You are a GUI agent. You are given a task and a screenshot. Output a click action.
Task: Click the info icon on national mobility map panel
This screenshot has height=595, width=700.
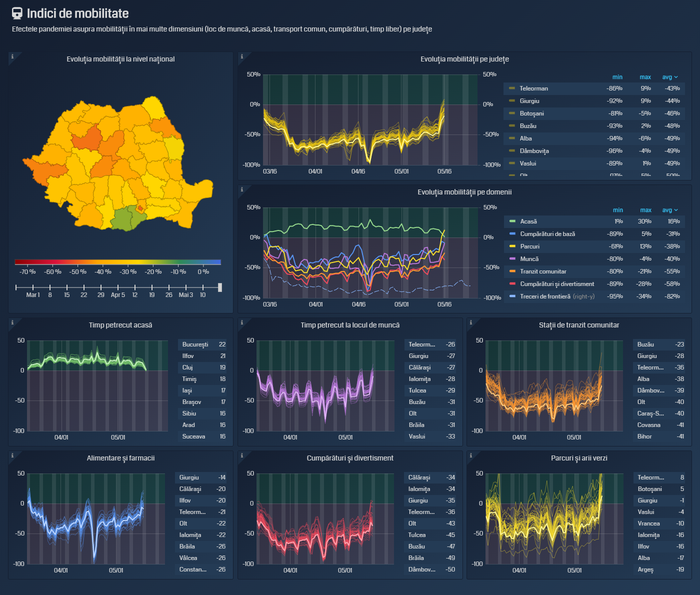[12, 56]
